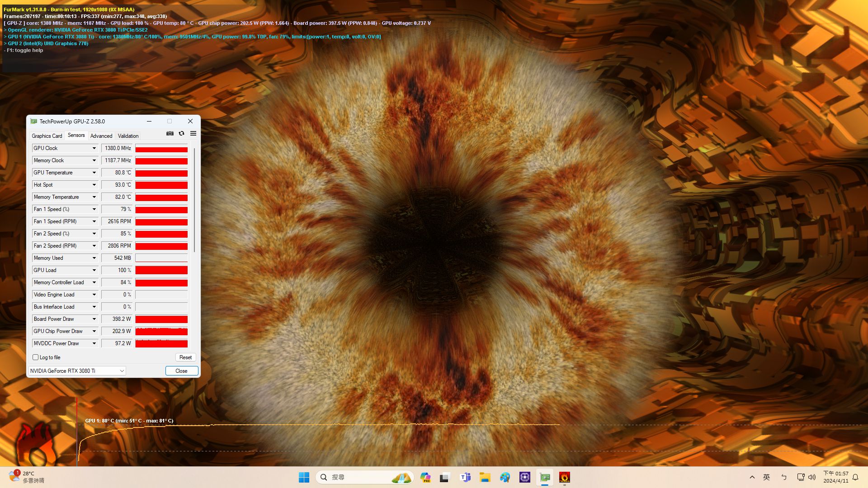Open the GPU Temperature sensor dropdown
The height and width of the screenshot is (488, 868).
(x=94, y=173)
